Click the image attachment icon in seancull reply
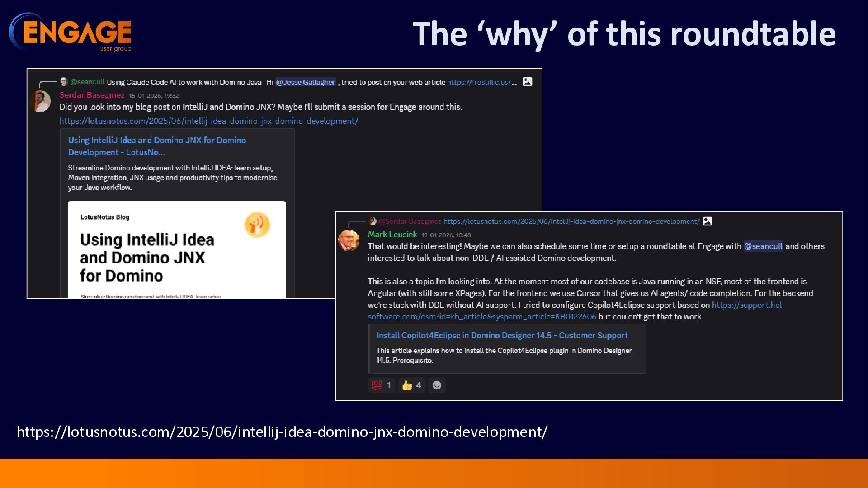868x488 pixels. coord(527,82)
